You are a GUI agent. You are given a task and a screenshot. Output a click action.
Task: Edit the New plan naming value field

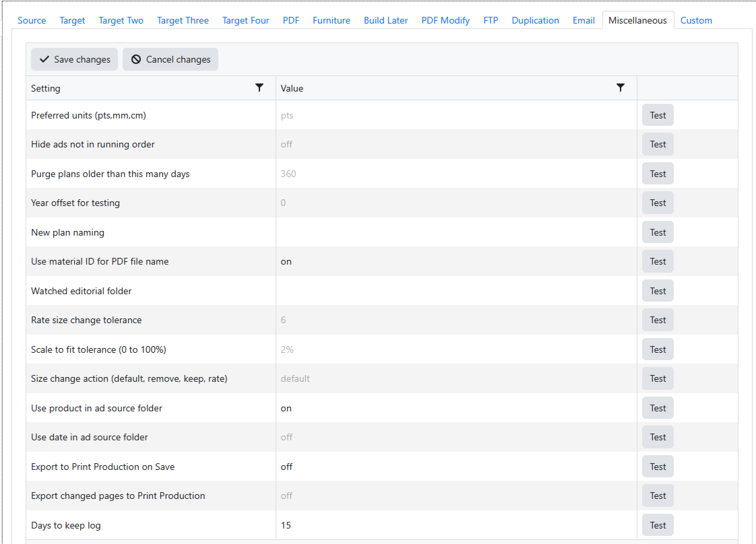[x=456, y=232]
